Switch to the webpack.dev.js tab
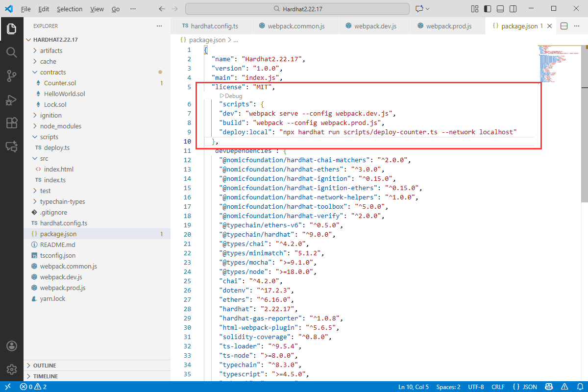588x392 pixels. point(374,26)
